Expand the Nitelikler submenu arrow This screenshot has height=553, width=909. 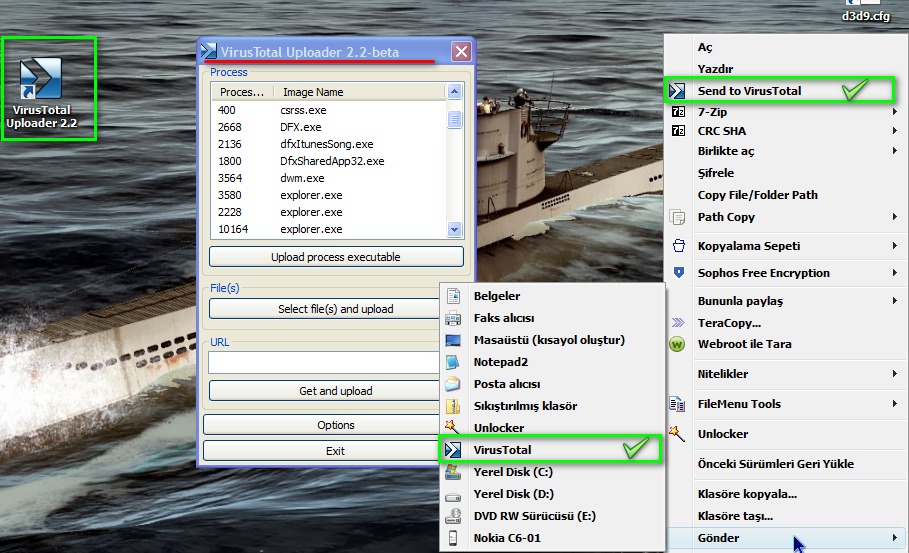895,374
